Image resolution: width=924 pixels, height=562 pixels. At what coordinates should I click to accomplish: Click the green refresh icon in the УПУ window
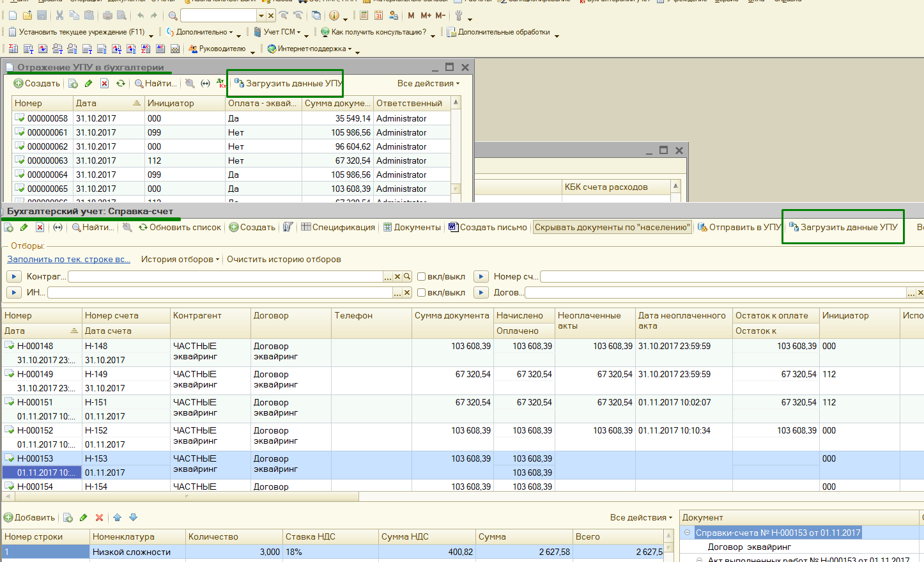(121, 83)
